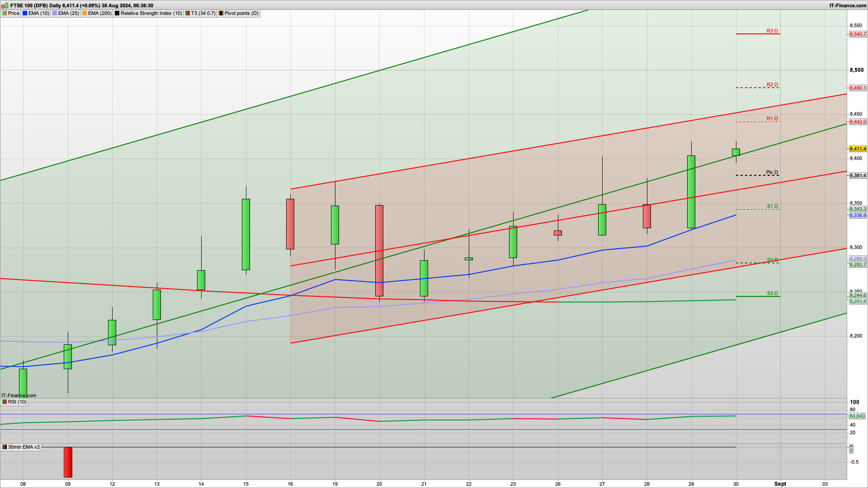This screenshot has width=868, height=488.
Task: Select the green candle on 15 August
Action: tap(246, 235)
